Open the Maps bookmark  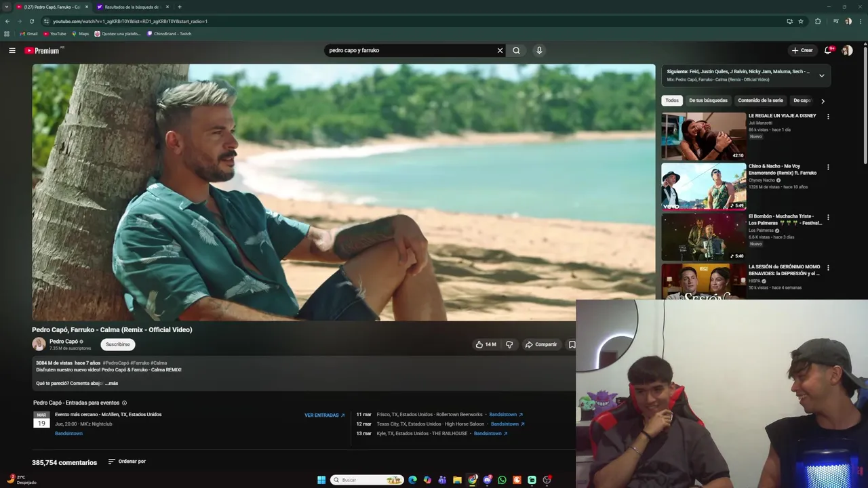pos(80,34)
